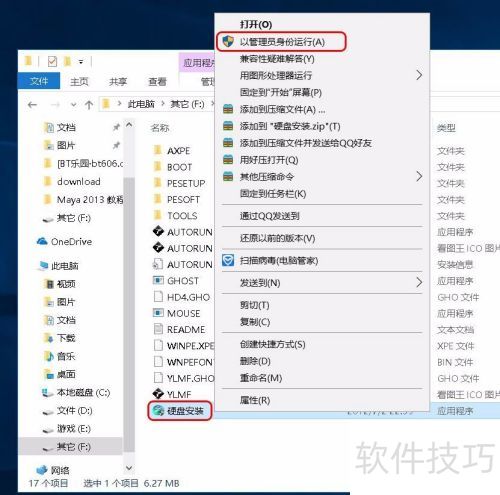
Task: Switch to the 共享 ribbon tab
Action: pyautogui.click(x=118, y=81)
